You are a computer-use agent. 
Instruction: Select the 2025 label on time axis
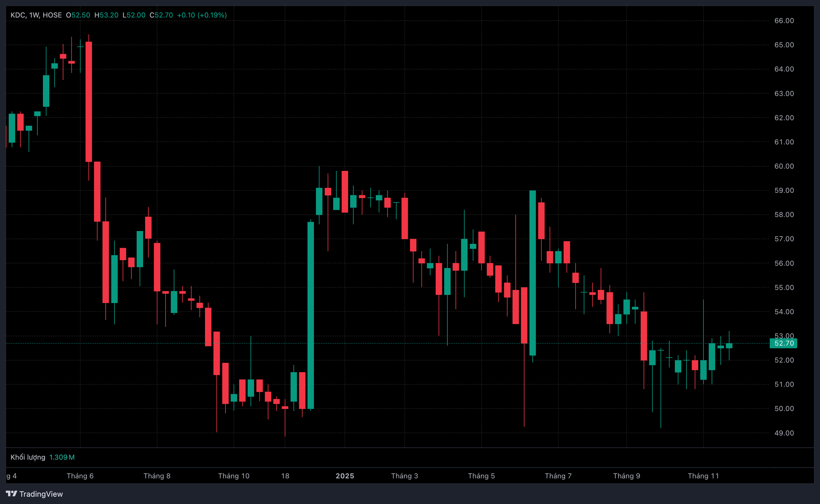[x=345, y=476]
